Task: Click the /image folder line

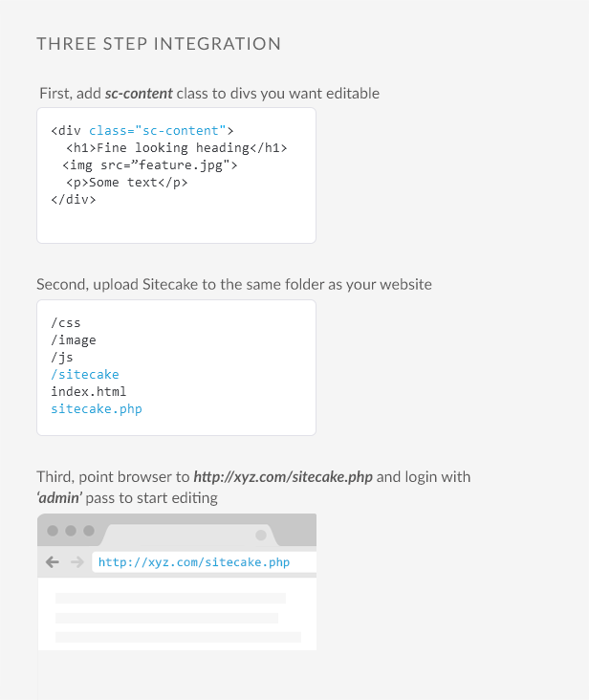Action: (74, 339)
